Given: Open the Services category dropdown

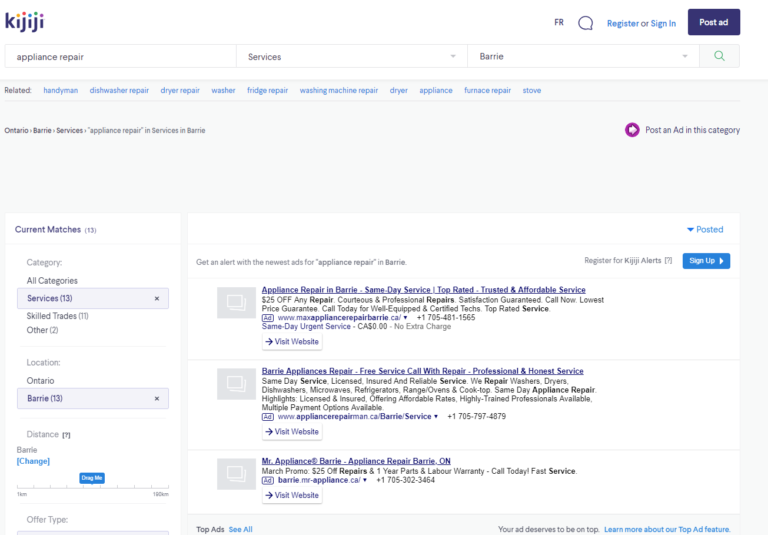Looking at the screenshot, I should [x=352, y=56].
